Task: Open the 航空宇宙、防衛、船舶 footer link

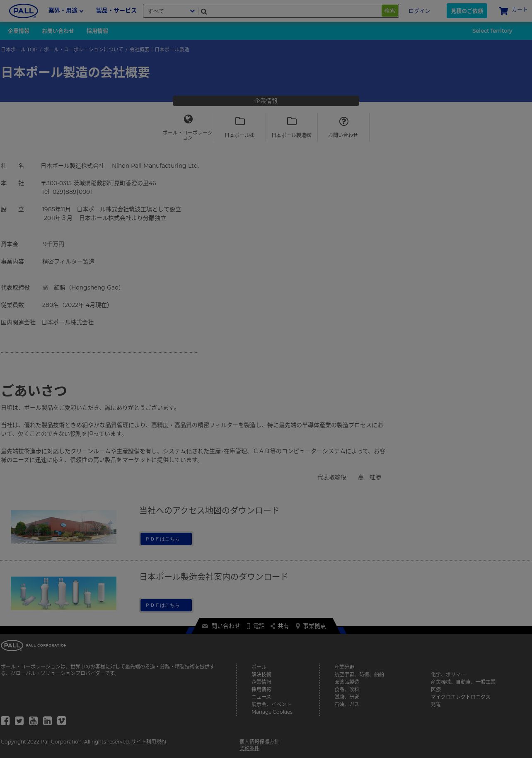Action: pyautogui.click(x=359, y=674)
